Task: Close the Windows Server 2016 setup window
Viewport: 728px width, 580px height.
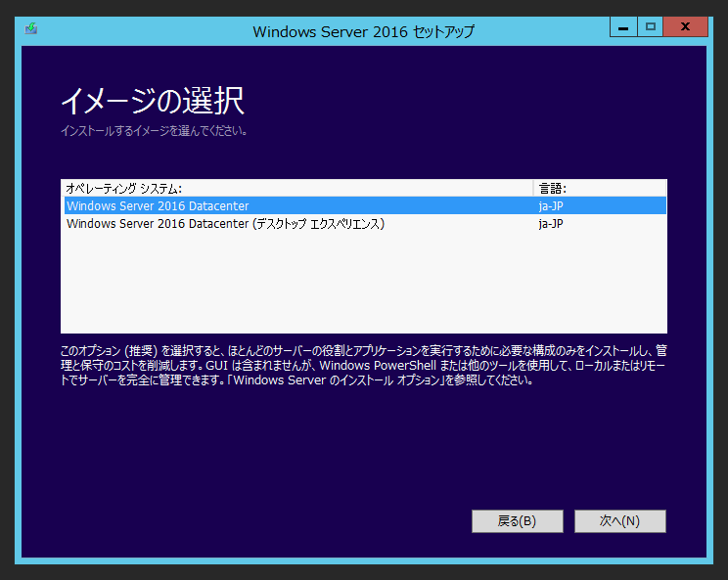Action: 685,27
